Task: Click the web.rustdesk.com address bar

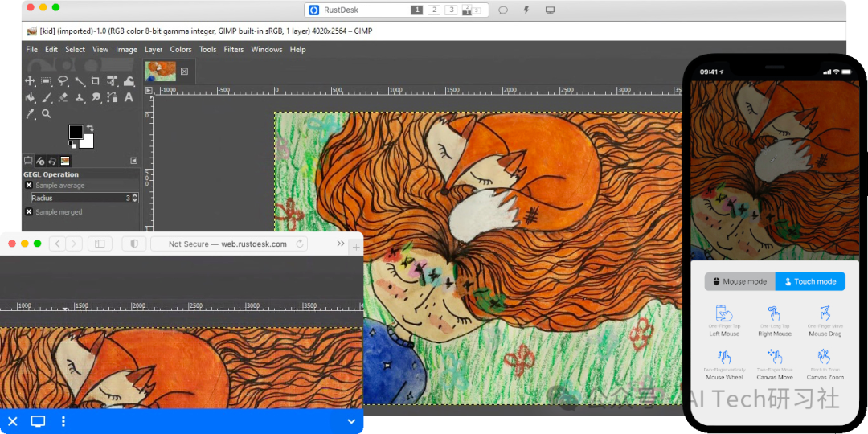Action: (229, 244)
